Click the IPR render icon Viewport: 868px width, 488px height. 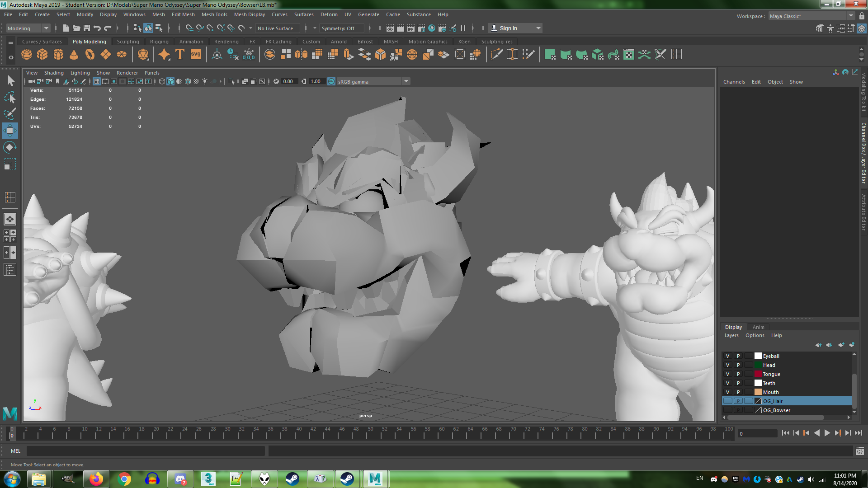pyautogui.click(x=411, y=28)
